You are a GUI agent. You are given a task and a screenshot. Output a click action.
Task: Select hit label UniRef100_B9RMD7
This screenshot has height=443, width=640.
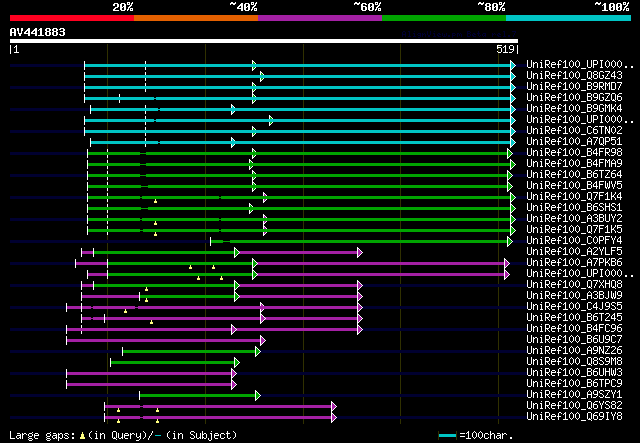(574, 87)
